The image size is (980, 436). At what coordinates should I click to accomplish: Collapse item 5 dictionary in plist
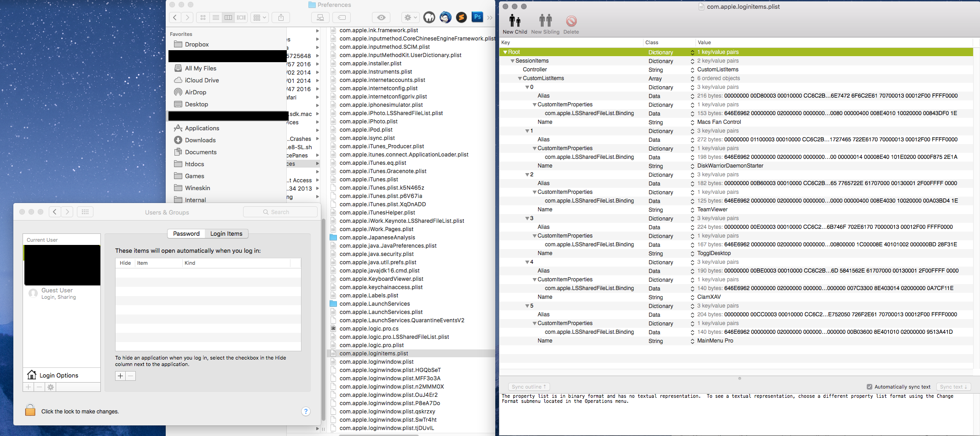pyautogui.click(x=527, y=306)
